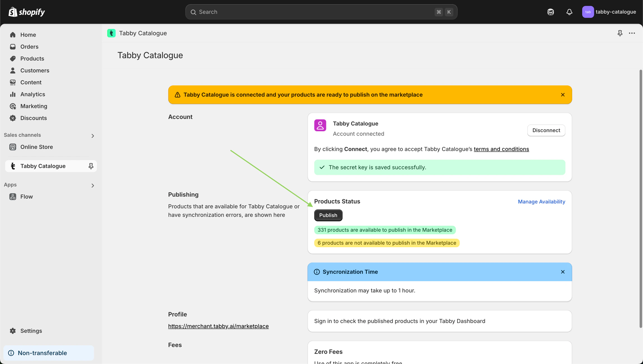Dismiss the yellow connected warning banner

pos(563,95)
